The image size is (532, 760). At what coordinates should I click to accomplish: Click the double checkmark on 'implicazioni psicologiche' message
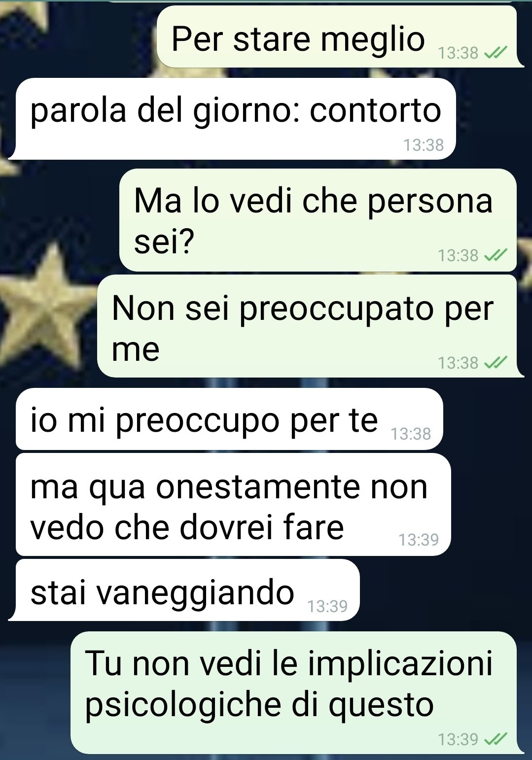(x=496, y=739)
